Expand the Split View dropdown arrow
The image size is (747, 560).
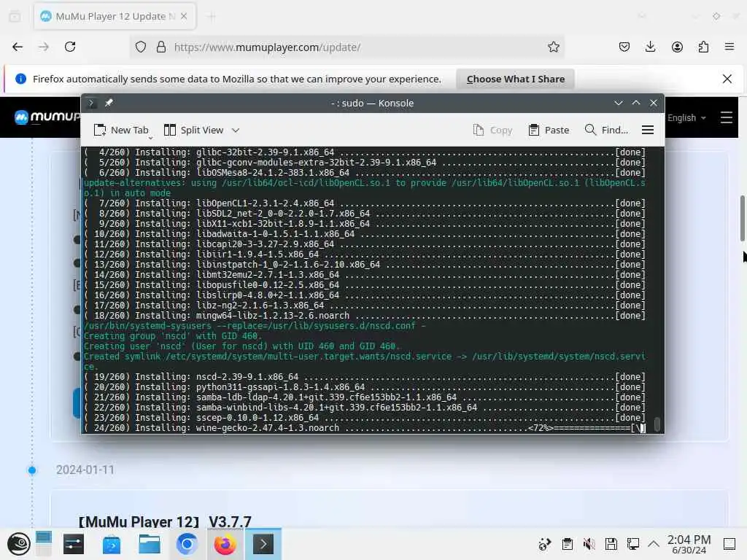(236, 130)
